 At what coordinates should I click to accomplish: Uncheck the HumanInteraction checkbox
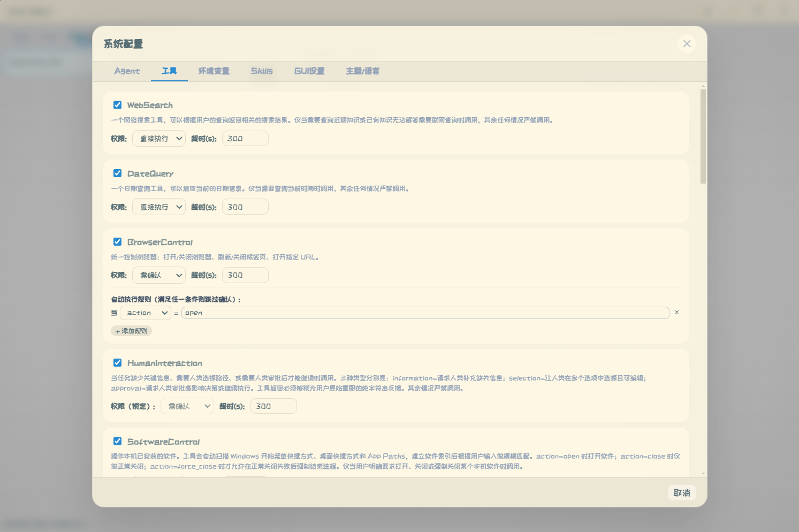pos(118,363)
